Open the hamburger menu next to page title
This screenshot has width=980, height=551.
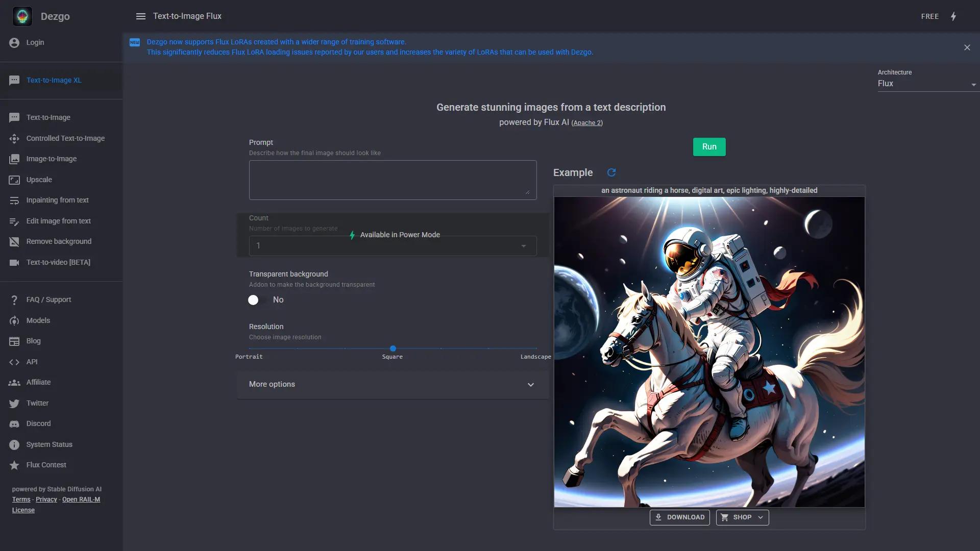(x=140, y=16)
